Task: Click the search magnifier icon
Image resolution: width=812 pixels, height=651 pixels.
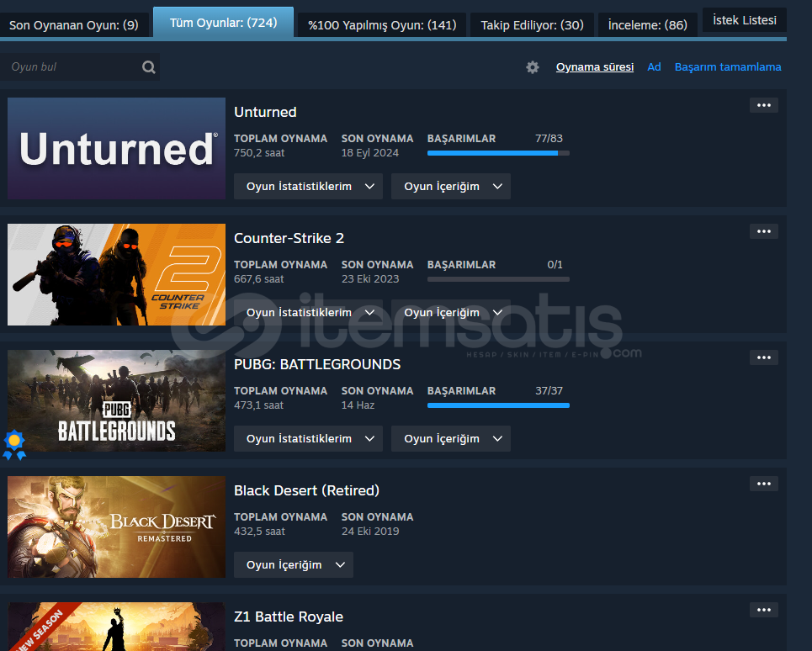Action: [x=149, y=67]
